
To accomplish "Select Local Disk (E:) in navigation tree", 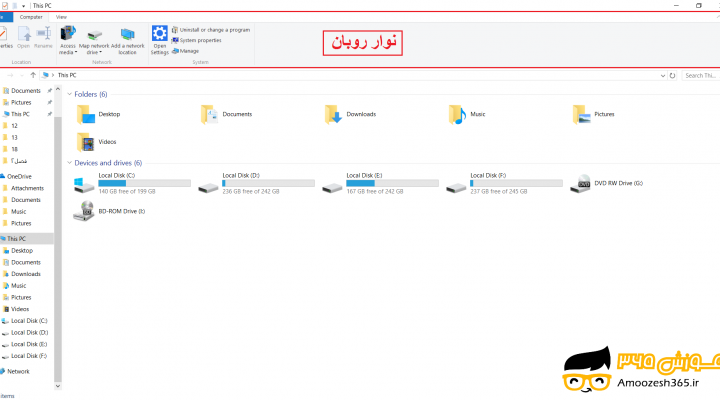I will [x=29, y=344].
